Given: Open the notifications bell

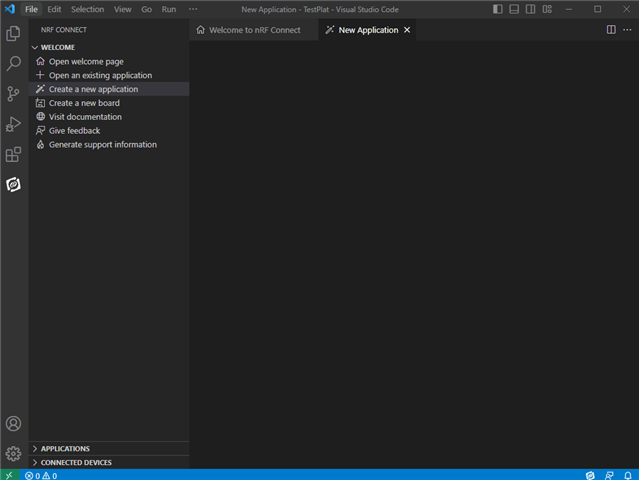Looking at the screenshot, I should tap(628, 476).
